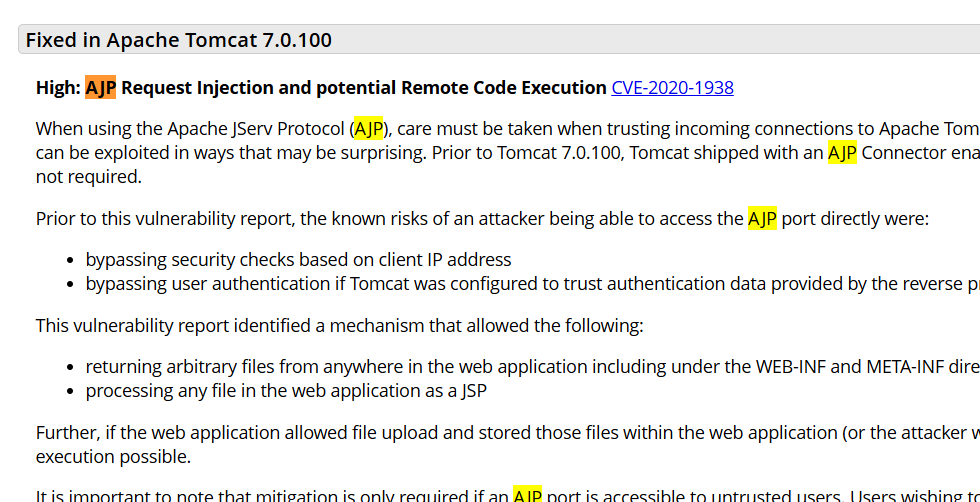Click highlighted AJP before "port directly were"
The width and height of the screenshot is (980, 502).
pos(762,219)
